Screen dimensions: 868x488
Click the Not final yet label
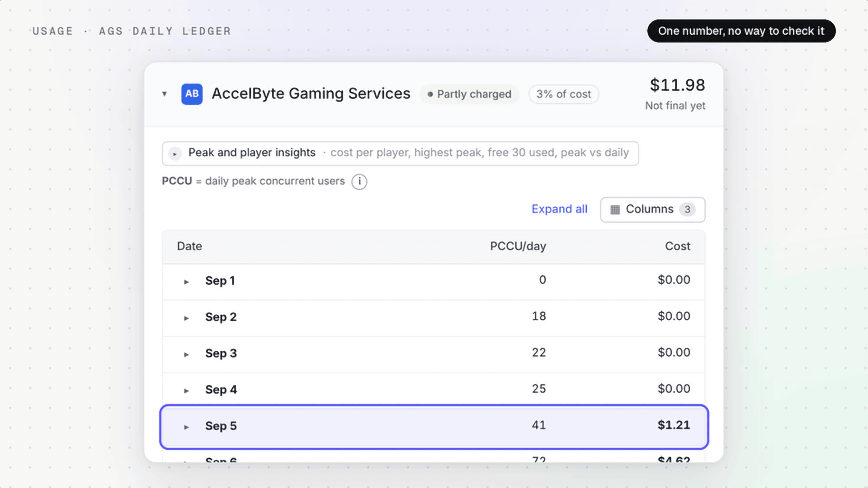click(675, 106)
